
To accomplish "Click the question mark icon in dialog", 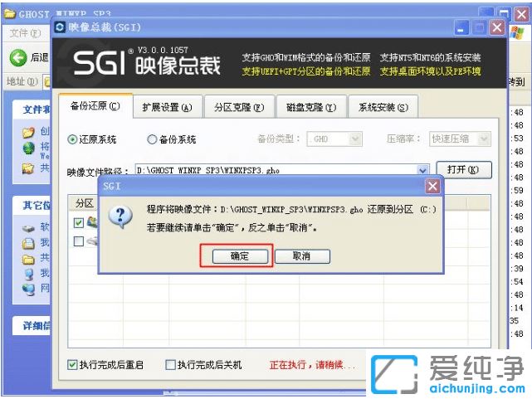I will (x=120, y=217).
